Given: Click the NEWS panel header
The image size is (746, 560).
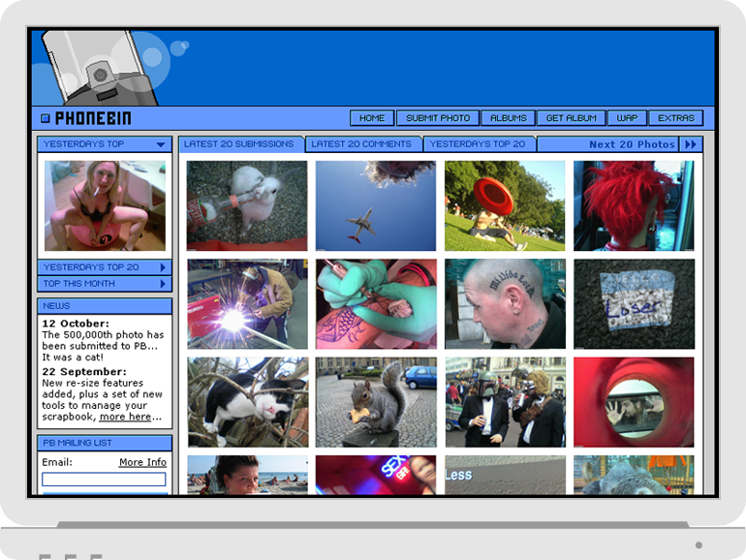Looking at the screenshot, I should (105, 306).
